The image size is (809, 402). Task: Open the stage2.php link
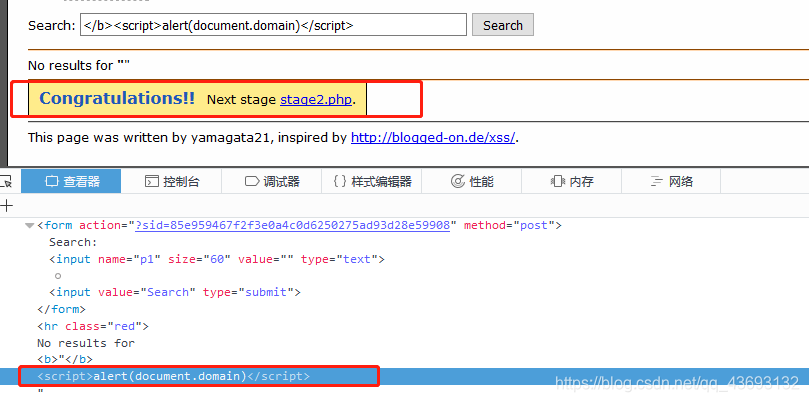click(316, 100)
